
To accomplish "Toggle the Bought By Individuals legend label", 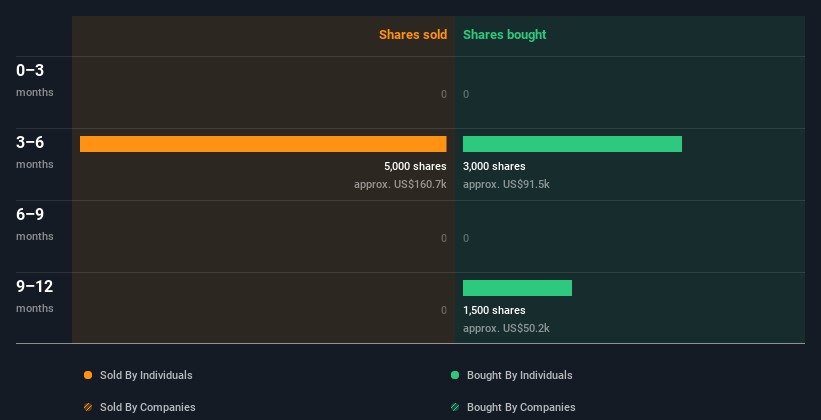I will click(519, 375).
